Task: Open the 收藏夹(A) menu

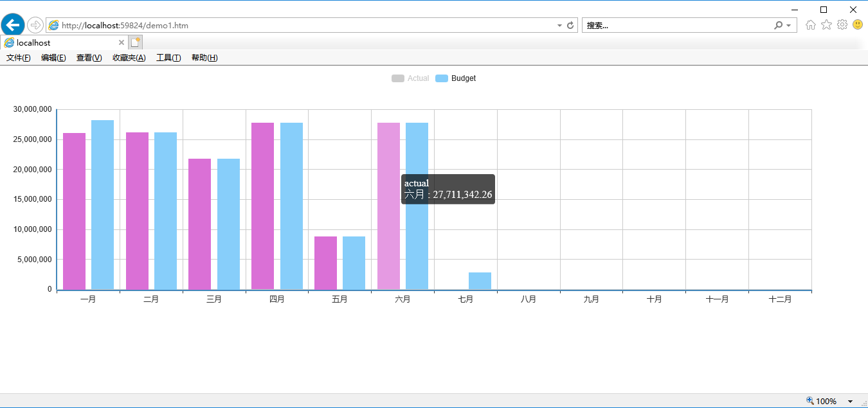Action: point(129,58)
